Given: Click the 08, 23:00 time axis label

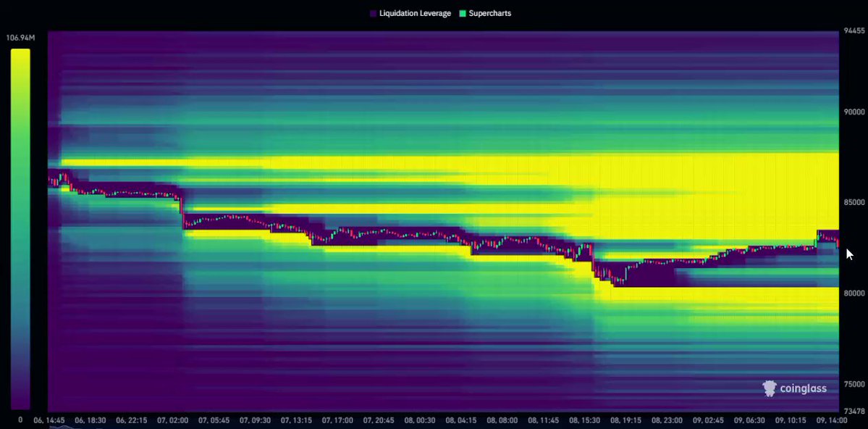Looking at the screenshot, I should click(x=666, y=421).
